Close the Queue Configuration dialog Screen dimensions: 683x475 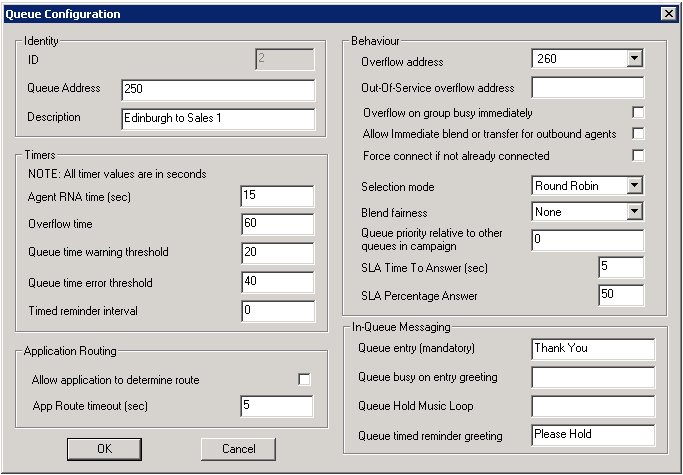pyautogui.click(x=668, y=14)
